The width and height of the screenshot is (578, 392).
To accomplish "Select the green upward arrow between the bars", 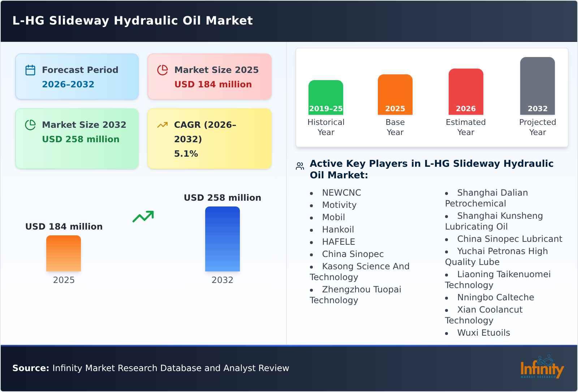I will tap(143, 215).
